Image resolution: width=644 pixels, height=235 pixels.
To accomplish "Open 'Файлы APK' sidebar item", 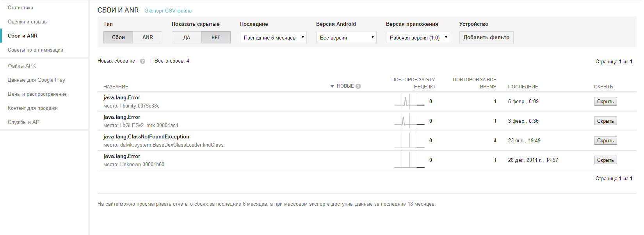I will click(x=22, y=66).
